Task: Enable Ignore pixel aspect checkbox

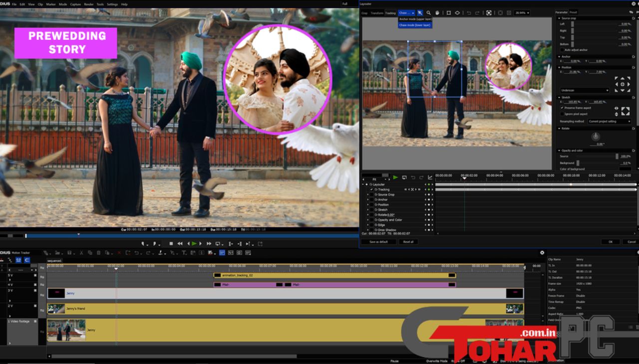Action: 562,114
